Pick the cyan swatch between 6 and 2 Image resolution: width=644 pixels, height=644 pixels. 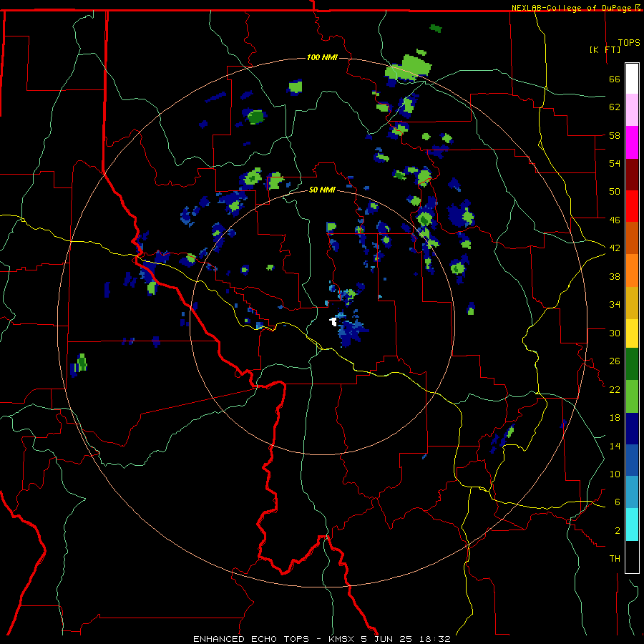[632, 525]
